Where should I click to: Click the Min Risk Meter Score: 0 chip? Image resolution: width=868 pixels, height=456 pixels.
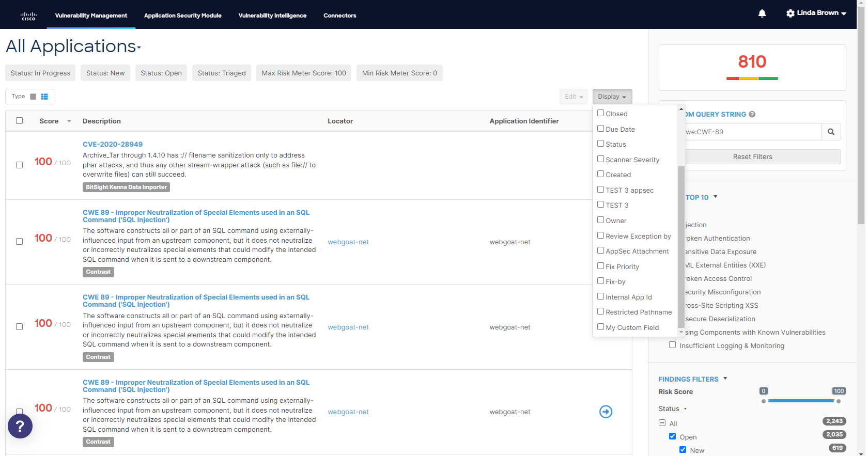399,73
